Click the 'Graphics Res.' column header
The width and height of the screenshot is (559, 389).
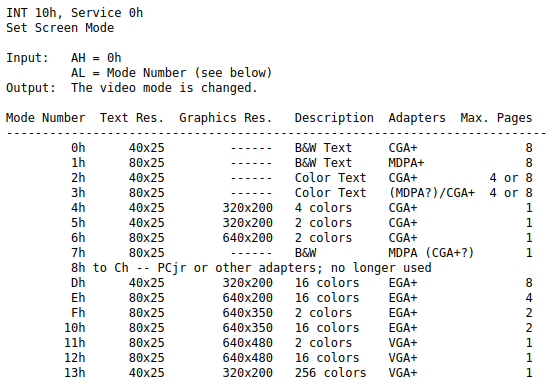(x=225, y=118)
